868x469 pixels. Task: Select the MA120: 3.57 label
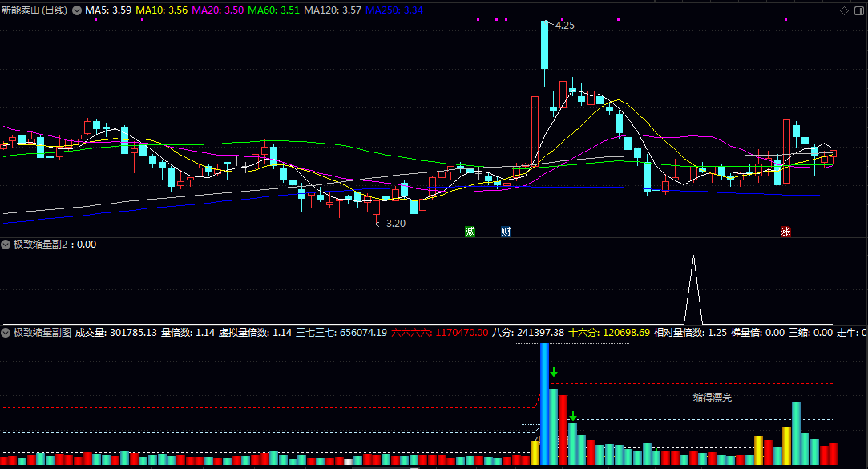click(333, 10)
